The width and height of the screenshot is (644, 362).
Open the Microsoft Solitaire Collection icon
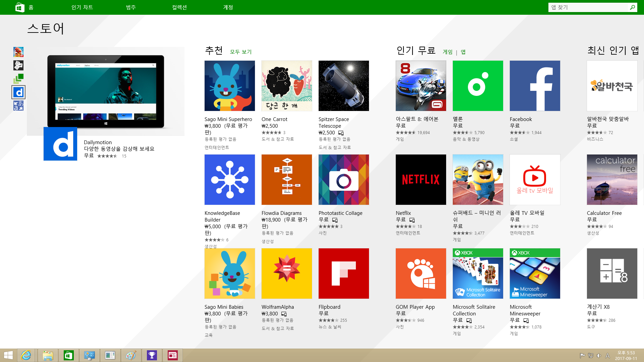pyautogui.click(x=478, y=274)
